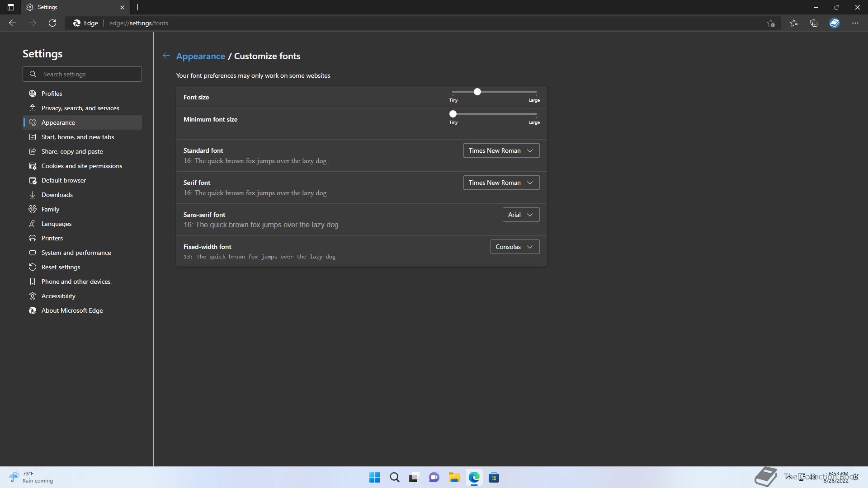Open Cookies and site permissions section
Image resolution: width=868 pixels, height=488 pixels.
click(82, 166)
